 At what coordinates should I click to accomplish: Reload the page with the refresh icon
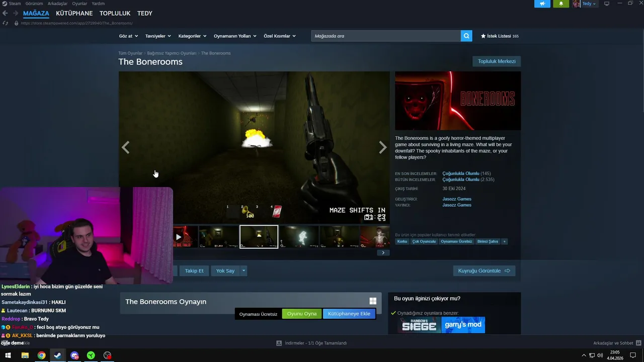click(x=5, y=23)
